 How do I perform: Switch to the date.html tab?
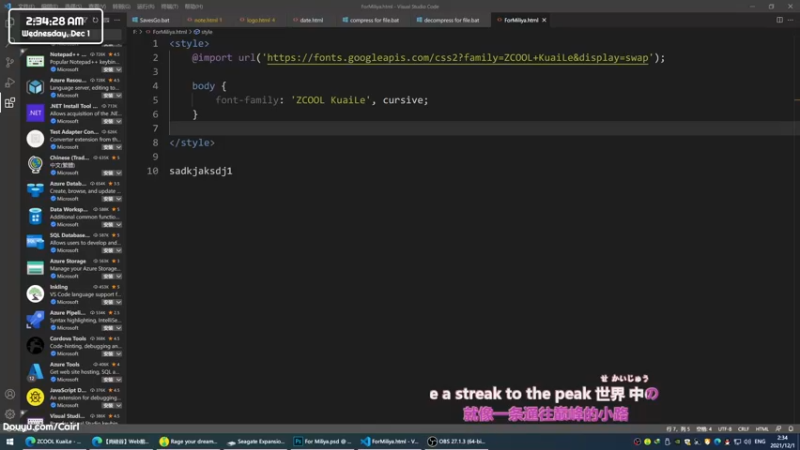click(x=310, y=20)
